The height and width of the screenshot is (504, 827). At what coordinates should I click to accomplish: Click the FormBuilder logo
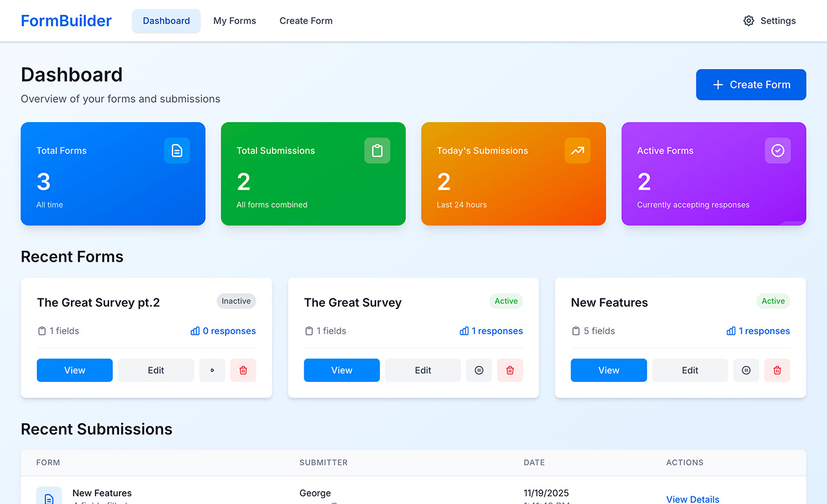click(66, 20)
